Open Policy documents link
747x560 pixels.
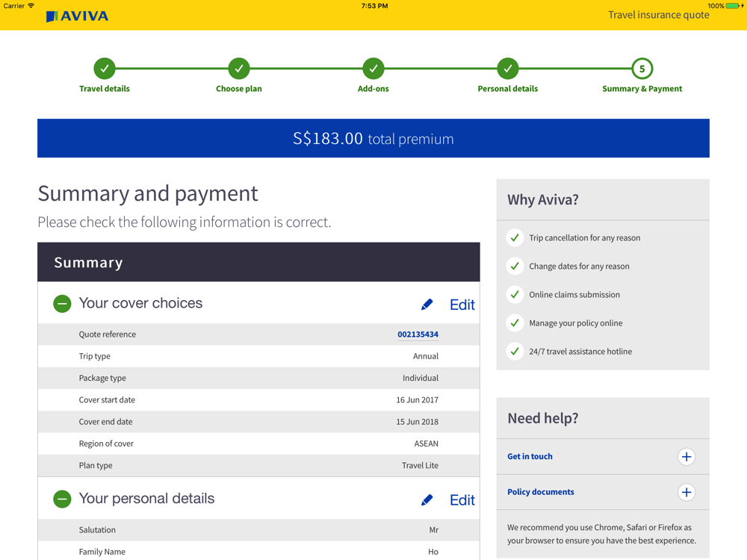[541, 492]
